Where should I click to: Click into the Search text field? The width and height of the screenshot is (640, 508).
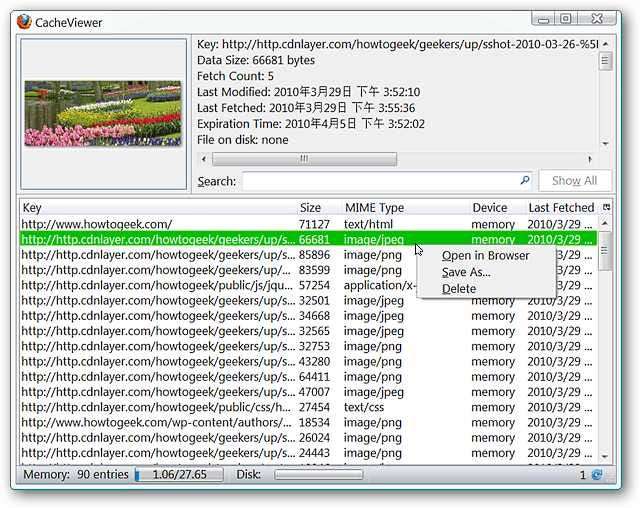(387, 181)
